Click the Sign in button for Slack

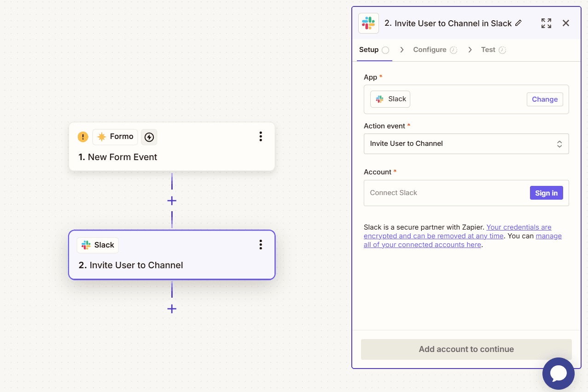tap(546, 193)
